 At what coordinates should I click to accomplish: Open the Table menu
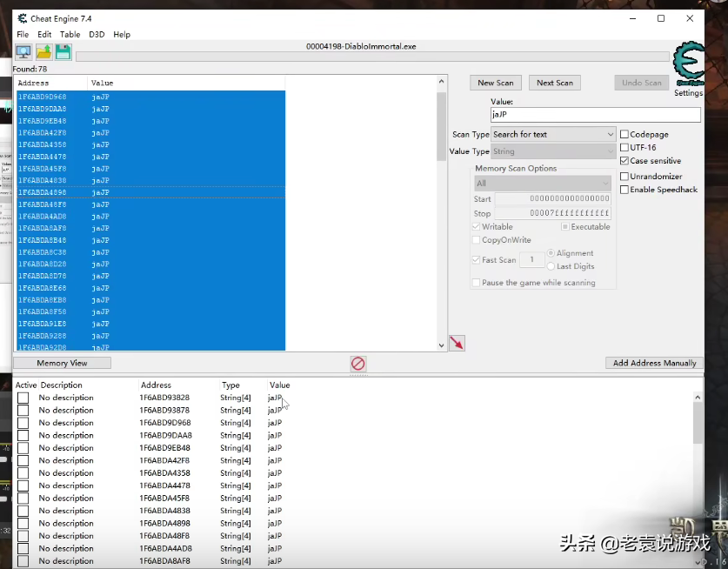tap(70, 35)
